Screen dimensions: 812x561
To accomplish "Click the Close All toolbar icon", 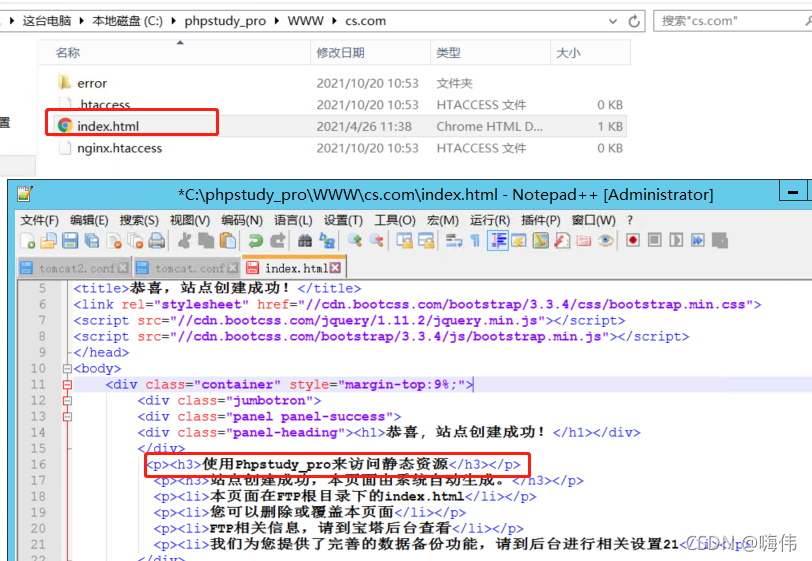I will coord(135,240).
